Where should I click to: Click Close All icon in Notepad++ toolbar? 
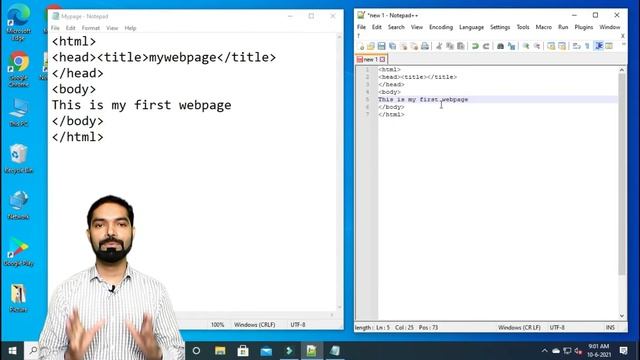[x=414, y=46]
